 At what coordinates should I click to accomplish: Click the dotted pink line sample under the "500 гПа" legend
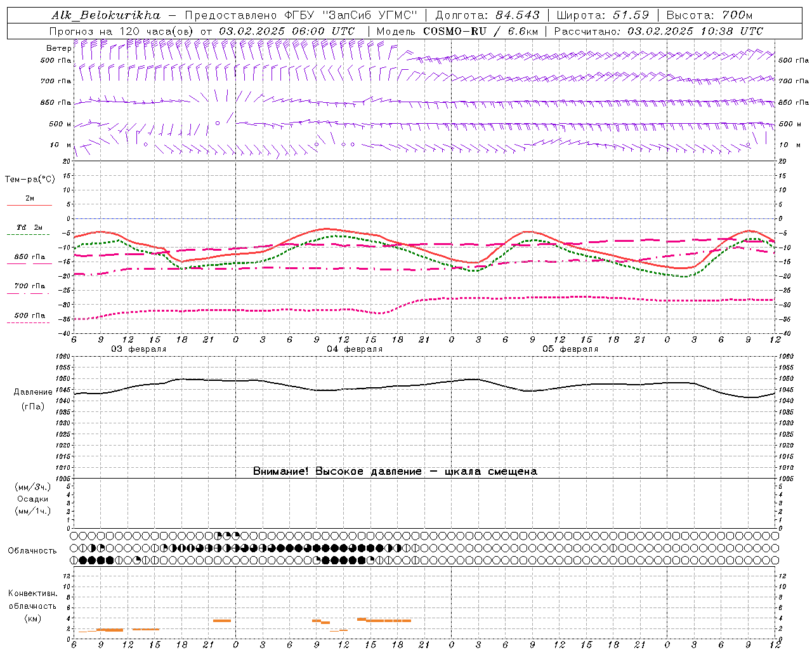tap(28, 323)
